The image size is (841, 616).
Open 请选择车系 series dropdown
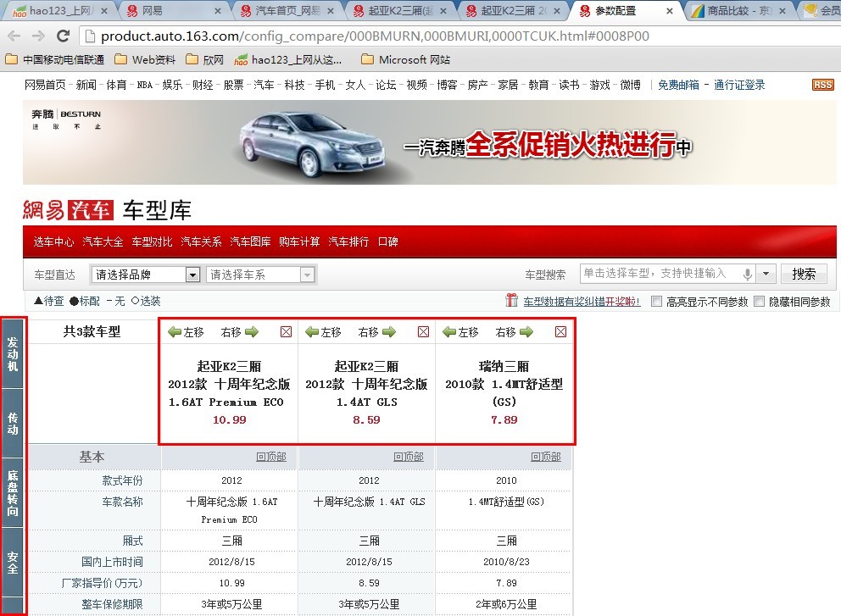260,275
